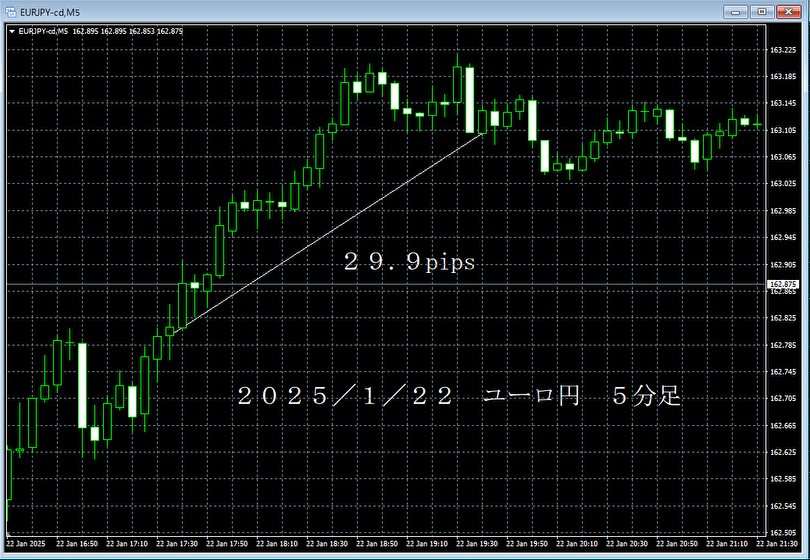Maximize the EURJPY-cd,M5 chart window

click(x=762, y=11)
